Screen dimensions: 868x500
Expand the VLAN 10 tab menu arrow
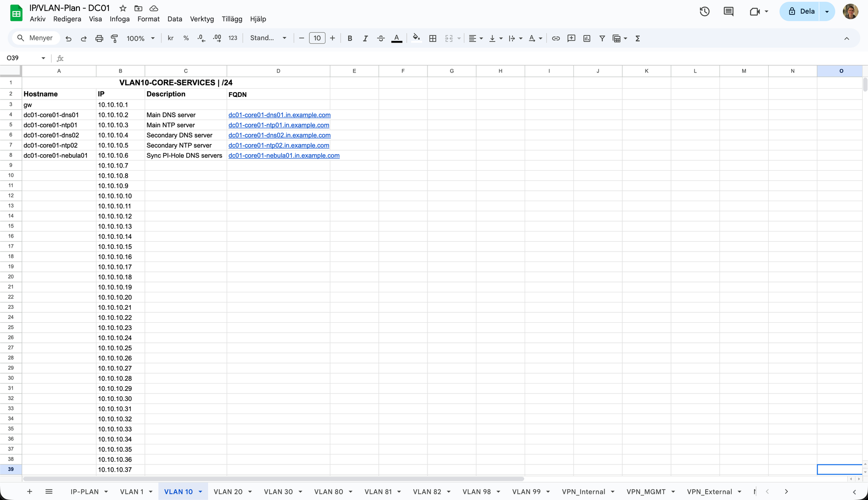coord(201,492)
